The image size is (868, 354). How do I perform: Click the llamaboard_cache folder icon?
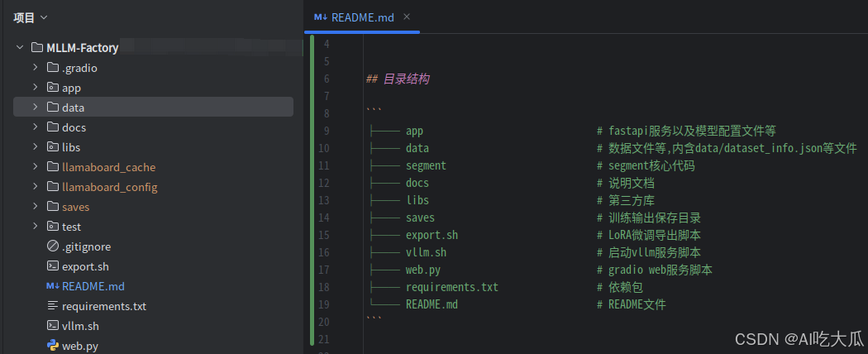point(53,167)
